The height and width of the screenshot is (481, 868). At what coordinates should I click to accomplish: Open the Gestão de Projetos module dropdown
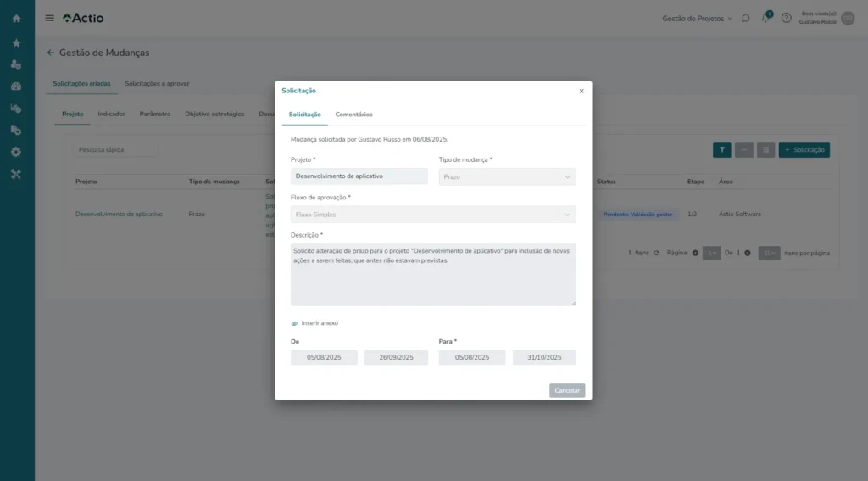(697, 18)
